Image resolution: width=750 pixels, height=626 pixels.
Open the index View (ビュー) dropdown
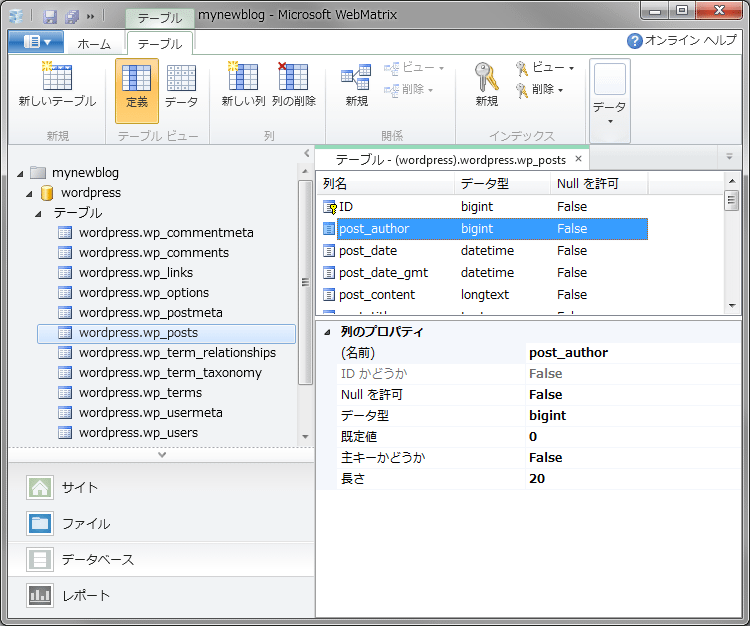[x=545, y=68]
